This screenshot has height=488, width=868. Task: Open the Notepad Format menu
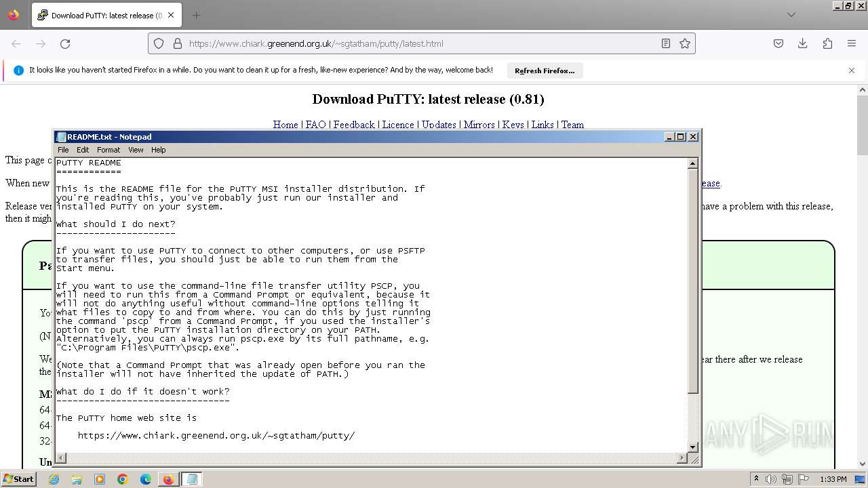108,150
